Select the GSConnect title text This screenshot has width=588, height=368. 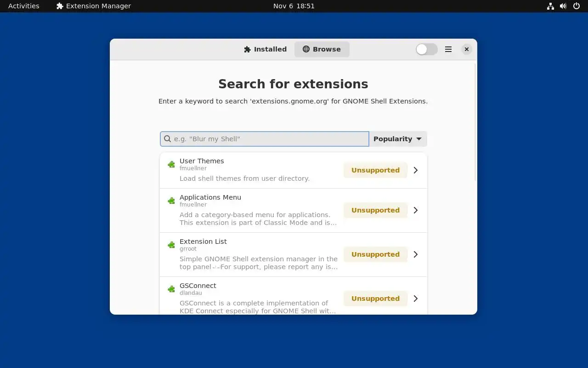click(x=198, y=286)
